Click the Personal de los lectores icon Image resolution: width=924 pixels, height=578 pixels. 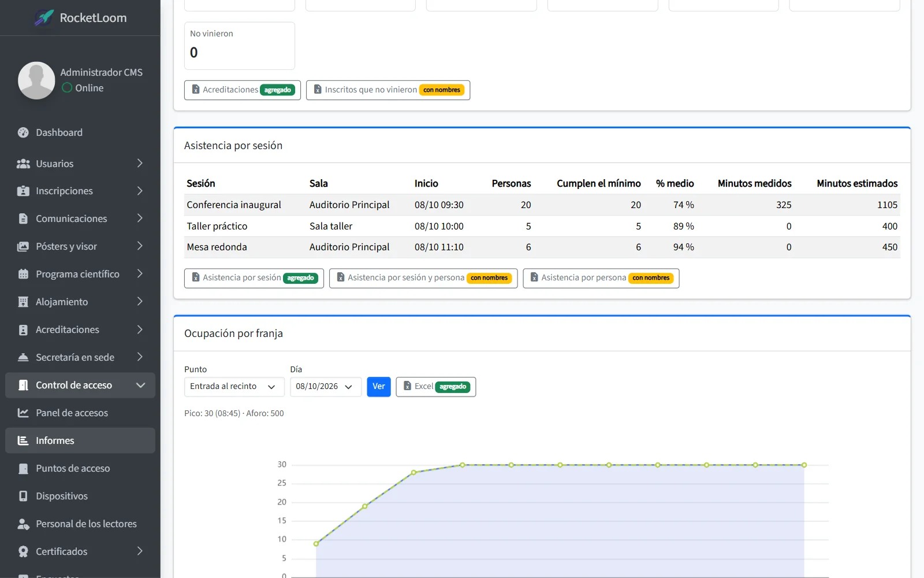tap(23, 524)
